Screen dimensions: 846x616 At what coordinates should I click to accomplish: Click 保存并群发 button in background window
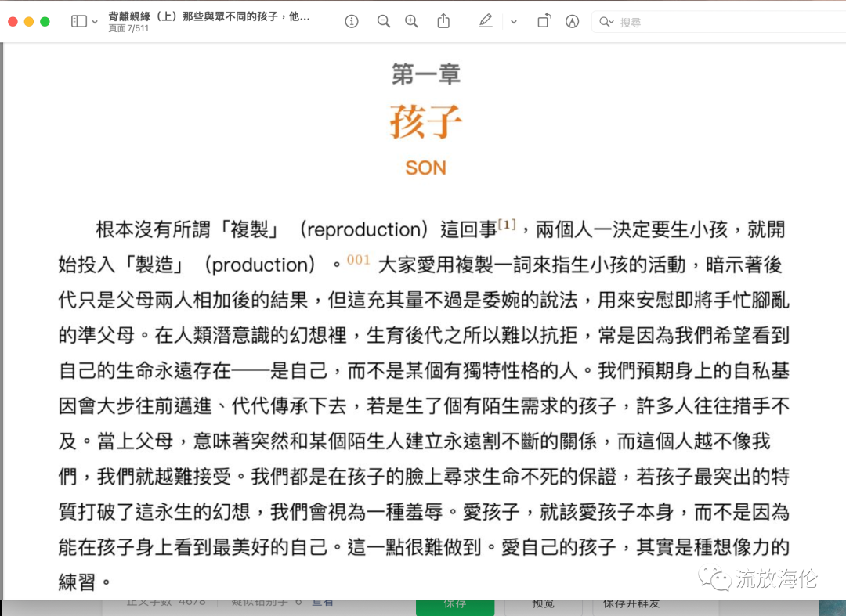[631, 607]
